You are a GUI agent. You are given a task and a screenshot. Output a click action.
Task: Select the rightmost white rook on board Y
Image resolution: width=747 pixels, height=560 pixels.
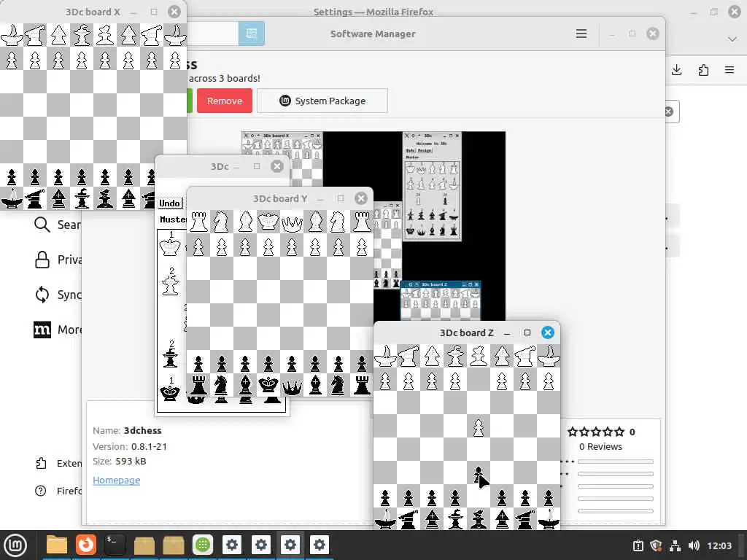pyautogui.click(x=362, y=222)
